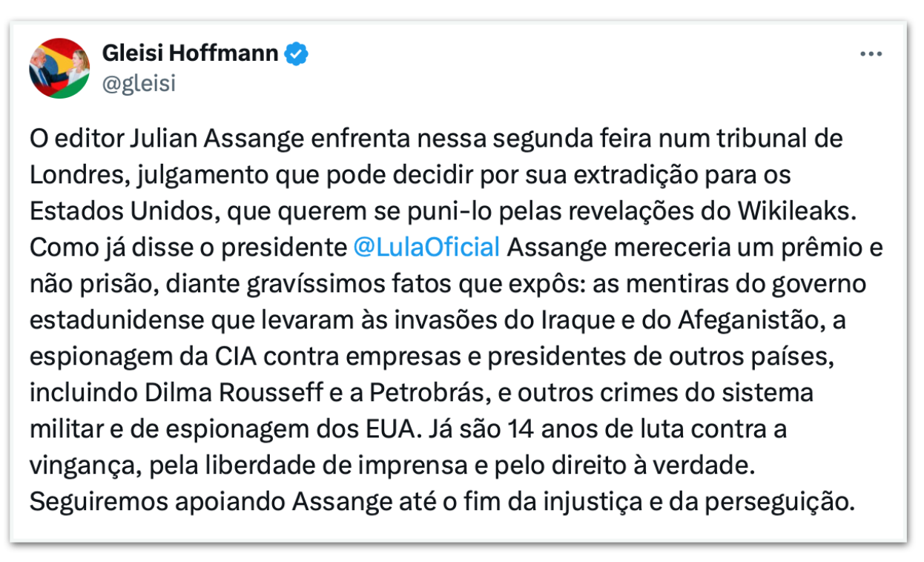This screenshot has height=562, width=924.
Task: Follow the @LulaOficial mention link
Action: pyautogui.click(x=426, y=248)
